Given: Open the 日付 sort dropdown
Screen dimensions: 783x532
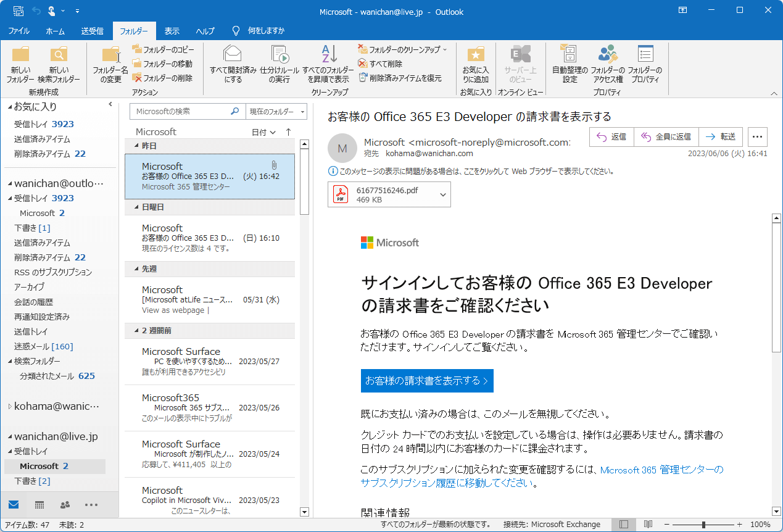Looking at the screenshot, I should pyautogui.click(x=263, y=132).
